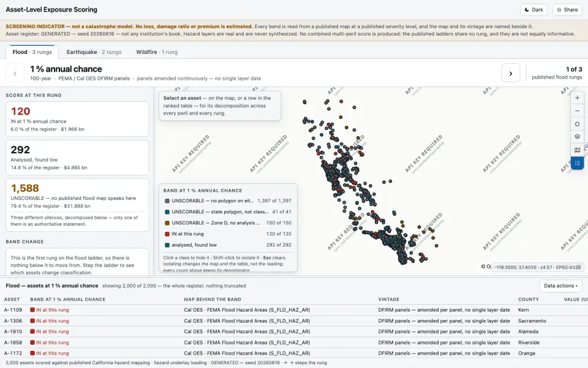Click the map coordinates readout EPSG:4326
This screenshot has width=588, height=368.
537,267
